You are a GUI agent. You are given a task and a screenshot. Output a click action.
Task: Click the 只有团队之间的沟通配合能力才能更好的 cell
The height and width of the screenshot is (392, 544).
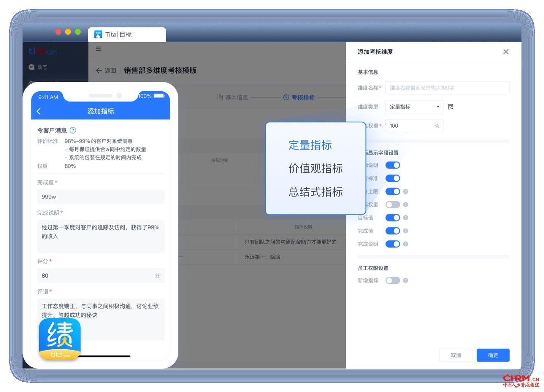tap(290, 242)
